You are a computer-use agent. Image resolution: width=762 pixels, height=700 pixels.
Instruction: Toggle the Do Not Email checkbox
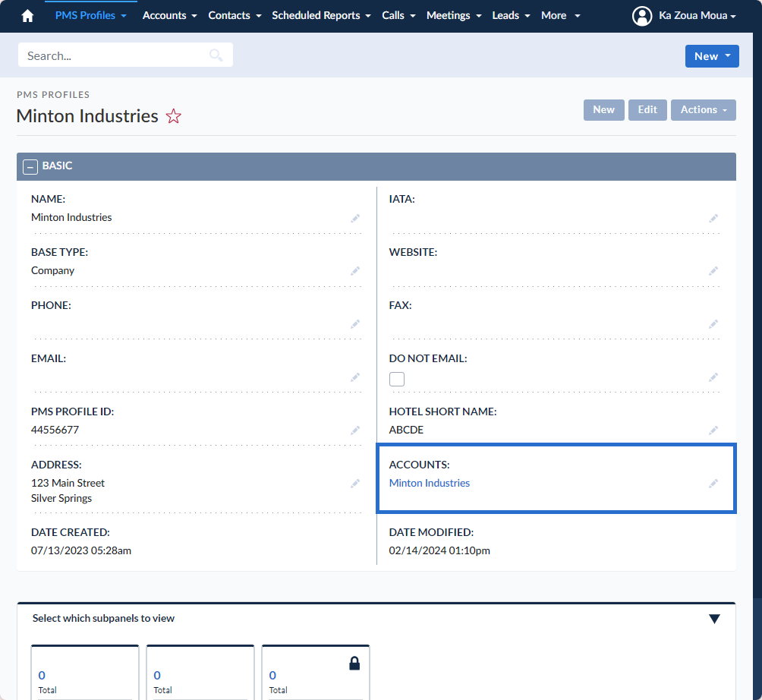pyautogui.click(x=396, y=379)
